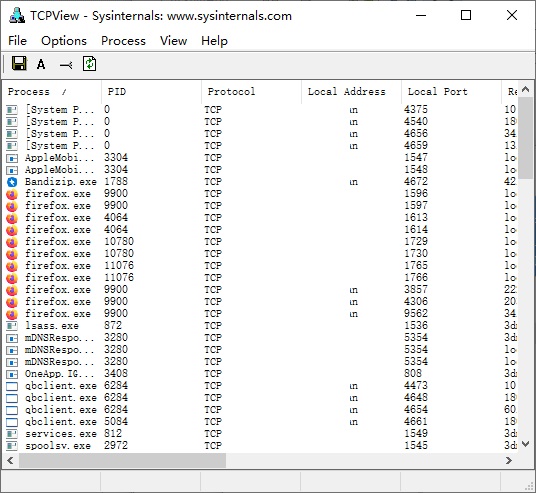Click firefox icon in row with port 1614

pos(12,230)
